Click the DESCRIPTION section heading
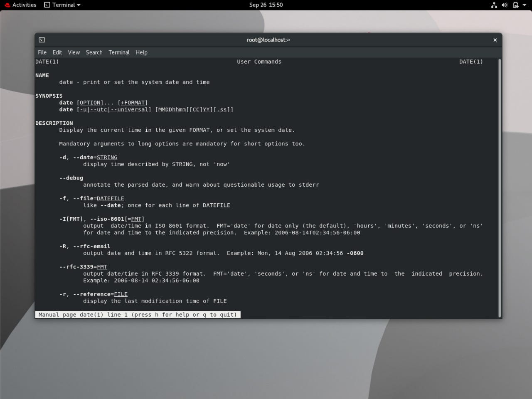This screenshot has width=532, height=399. tap(54, 123)
